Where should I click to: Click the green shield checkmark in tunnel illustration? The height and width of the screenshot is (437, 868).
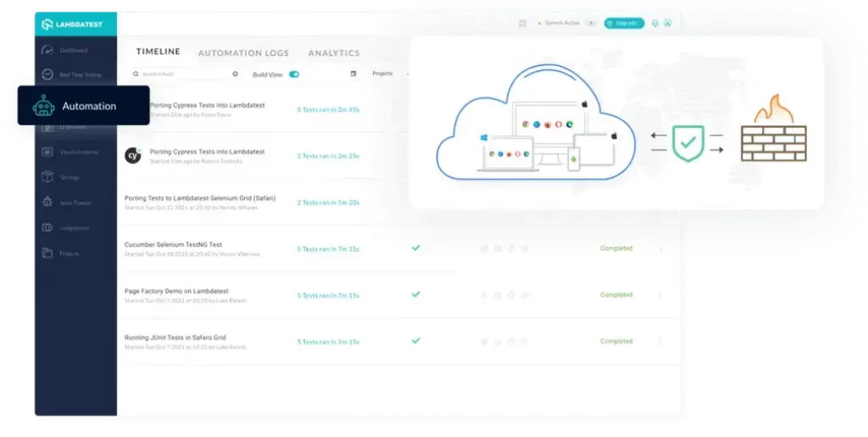[688, 143]
